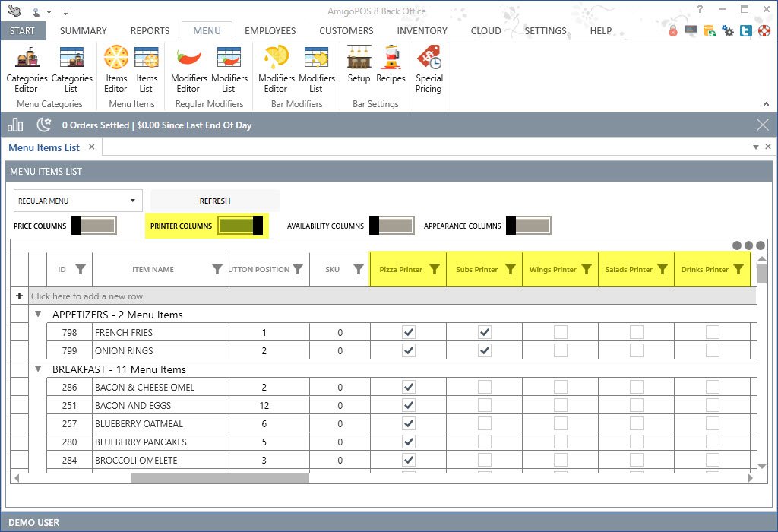
Task: Open the Employees ribbon tab
Action: click(x=270, y=31)
